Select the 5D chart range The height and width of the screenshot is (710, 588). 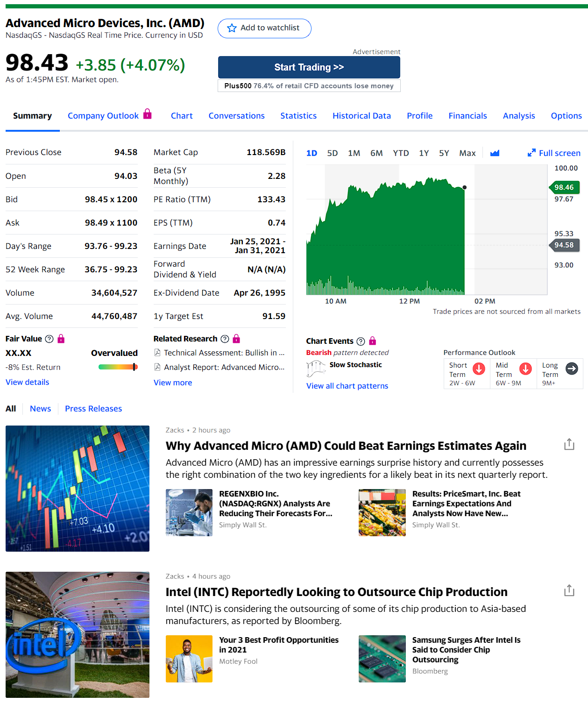click(x=333, y=153)
